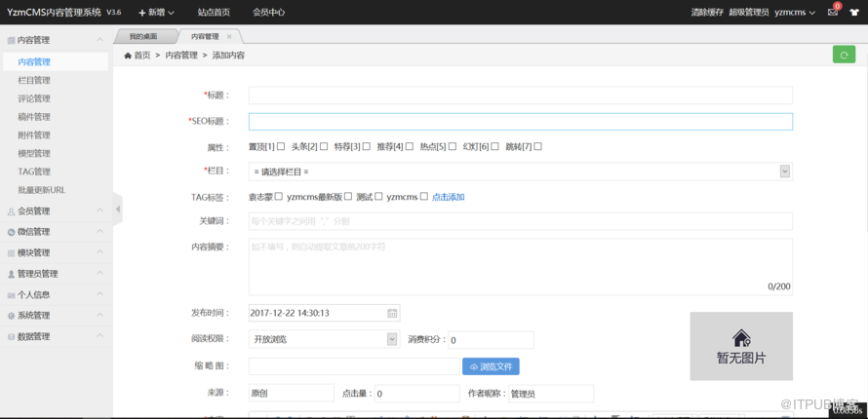The width and height of the screenshot is (868, 419).
Task: Tick the 测试 tag checkbox
Action: [x=378, y=196]
